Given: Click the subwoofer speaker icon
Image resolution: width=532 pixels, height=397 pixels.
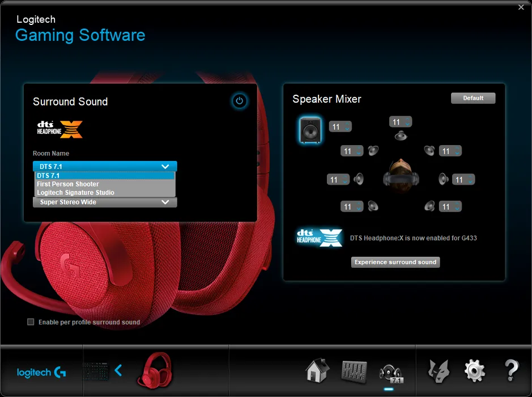Looking at the screenshot, I should tap(310, 130).
